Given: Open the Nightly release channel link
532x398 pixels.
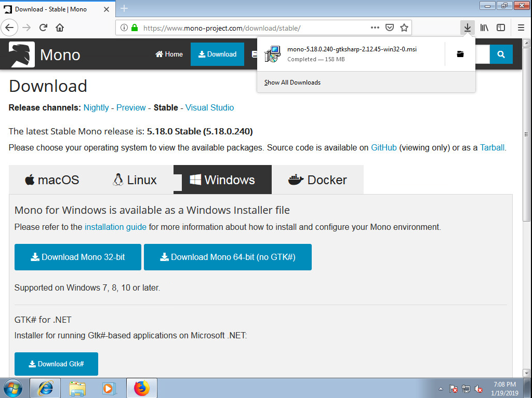Looking at the screenshot, I should [x=96, y=108].
